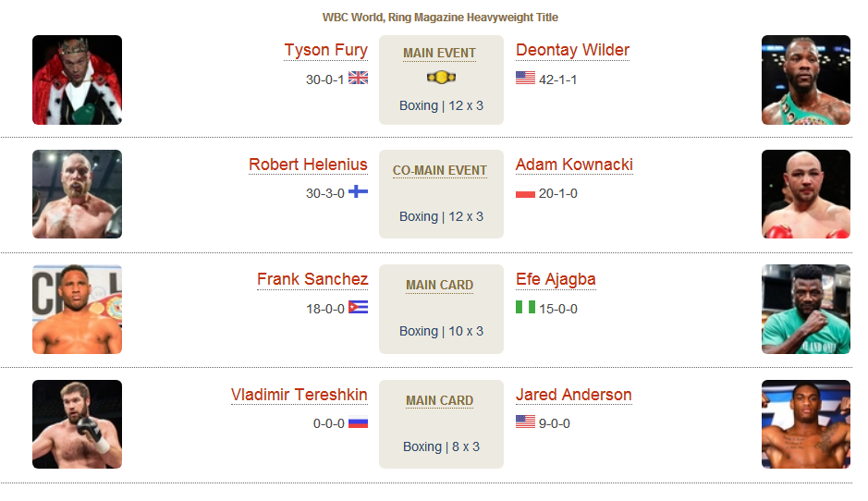Click the Poland flag beside Adam Kownacki's record

point(525,192)
